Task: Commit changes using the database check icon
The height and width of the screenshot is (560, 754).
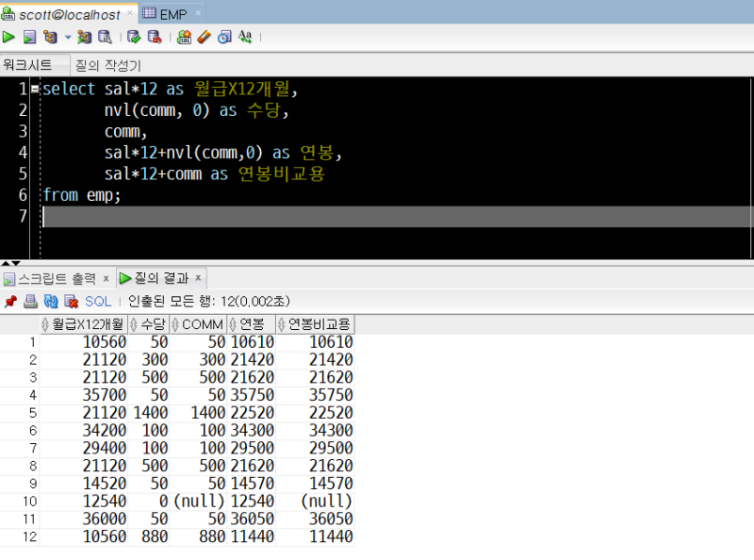Action: [x=132, y=36]
